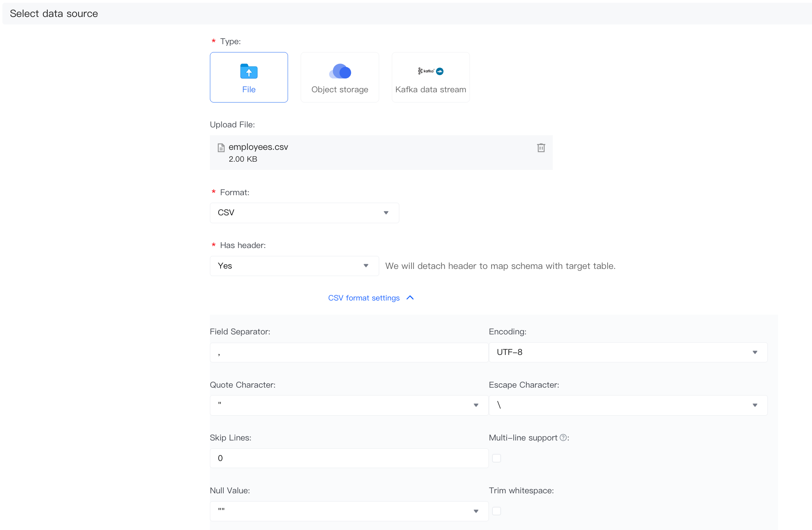Collapse CSV format settings chevron
Viewport: 812px width, 530px height.
click(410, 298)
